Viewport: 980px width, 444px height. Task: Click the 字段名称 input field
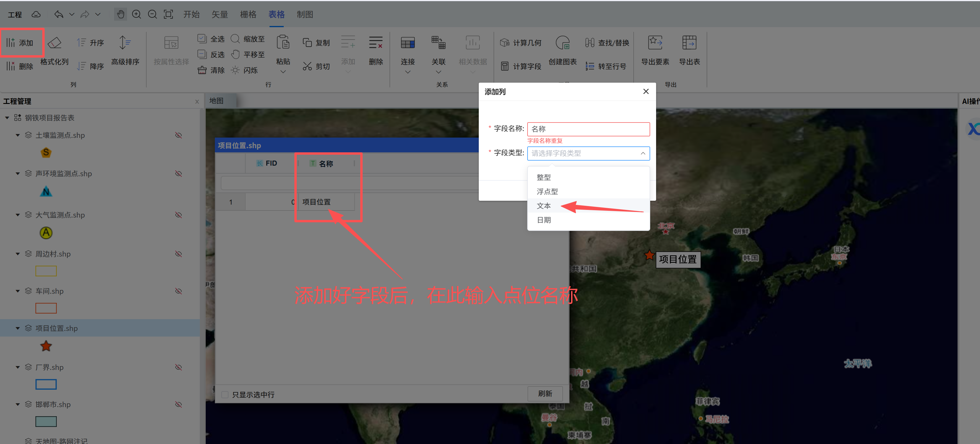(588, 129)
